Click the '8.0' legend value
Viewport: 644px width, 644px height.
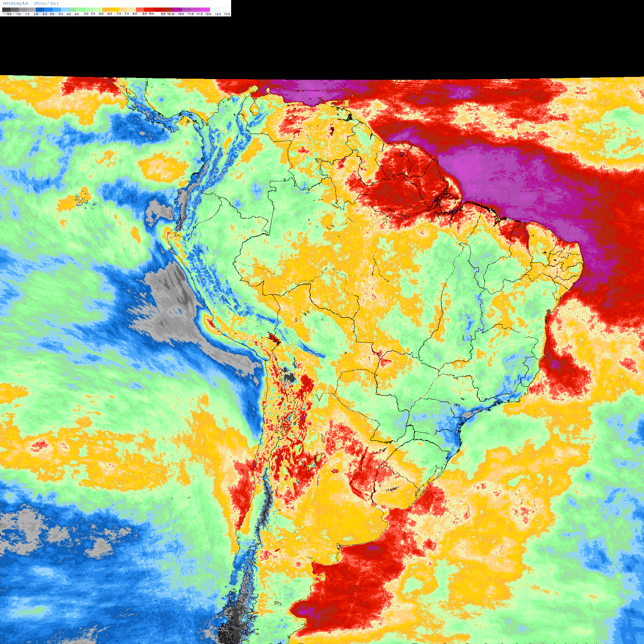click(135, 14)
